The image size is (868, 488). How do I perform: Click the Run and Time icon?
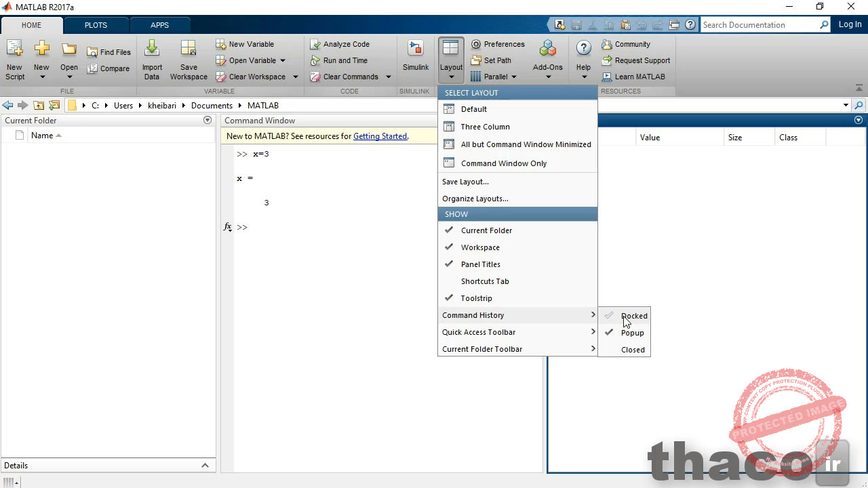click(x=343, y=60)
